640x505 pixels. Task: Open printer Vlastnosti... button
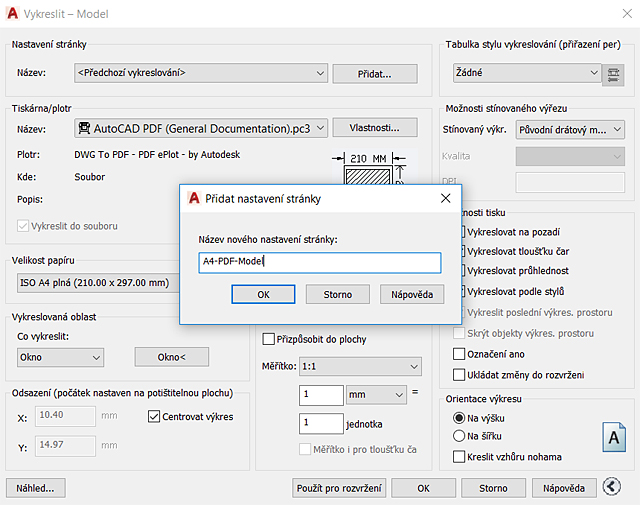point(375,128)
